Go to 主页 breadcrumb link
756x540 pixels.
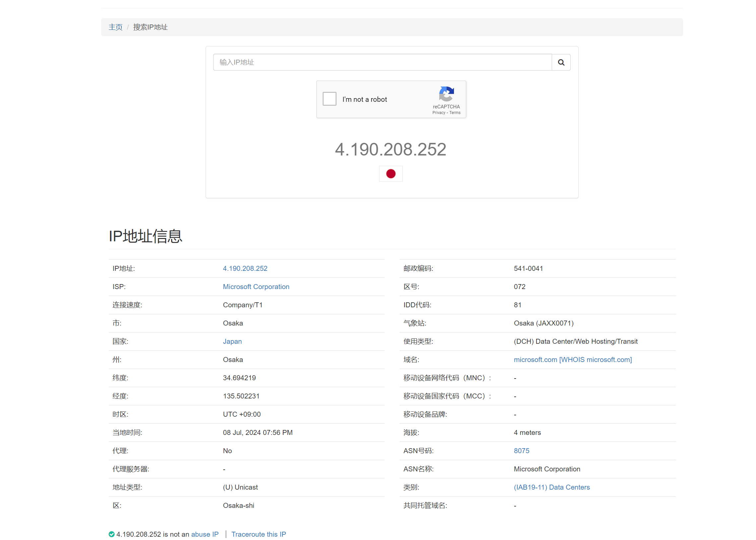tap(115, 27)
